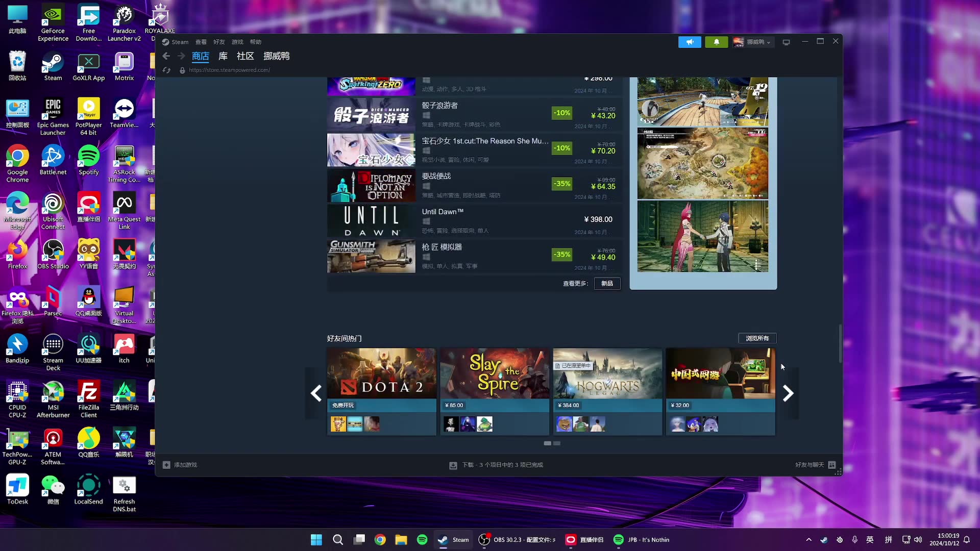Screen dimensions: 980x551
Task: Click the 浏览所有 button
Action: coord(757,338)
